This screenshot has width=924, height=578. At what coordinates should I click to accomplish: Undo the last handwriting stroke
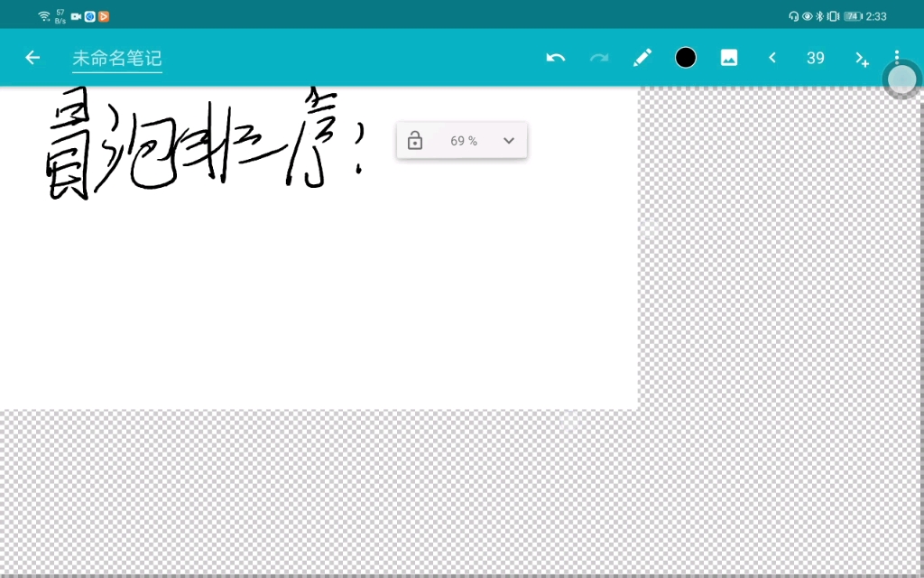point(556,58)
